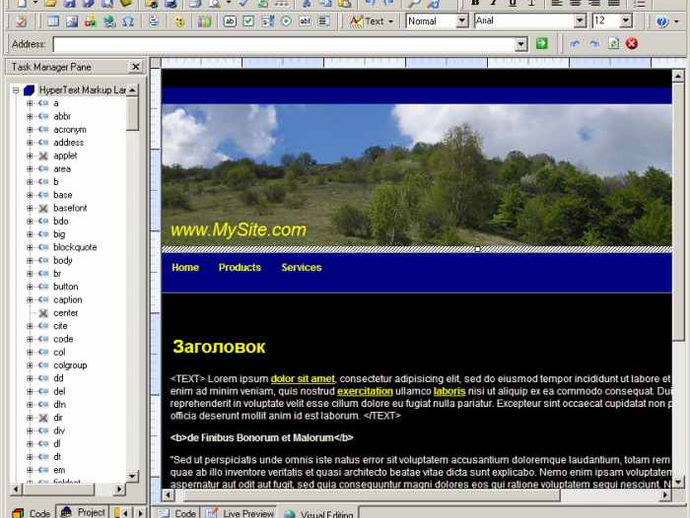
Task: Select the 'center' tree item
Action: pos(66,313)
